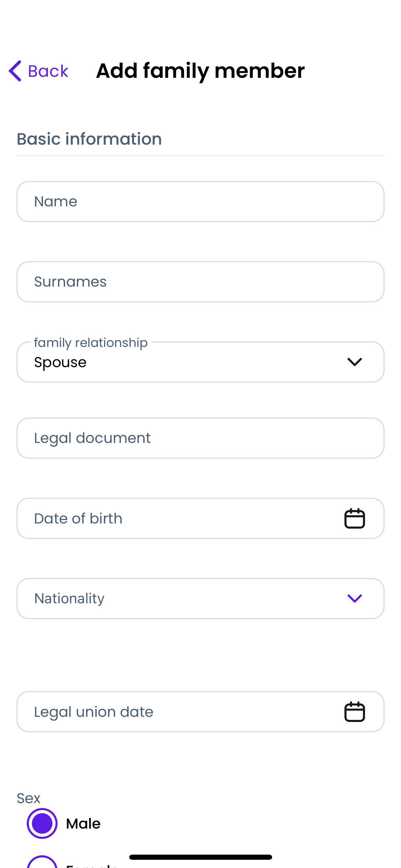Open calendar icon in Legal union date

pos(354,712)
